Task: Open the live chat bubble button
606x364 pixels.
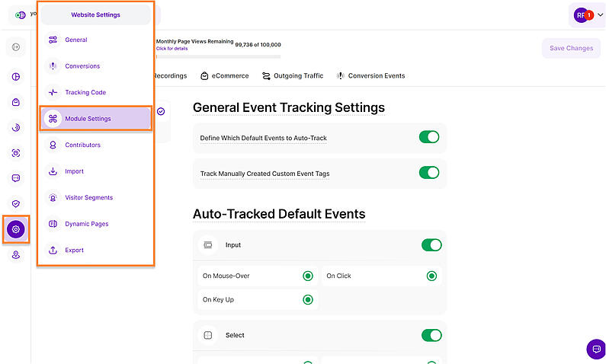Action: tap(596, 349)
